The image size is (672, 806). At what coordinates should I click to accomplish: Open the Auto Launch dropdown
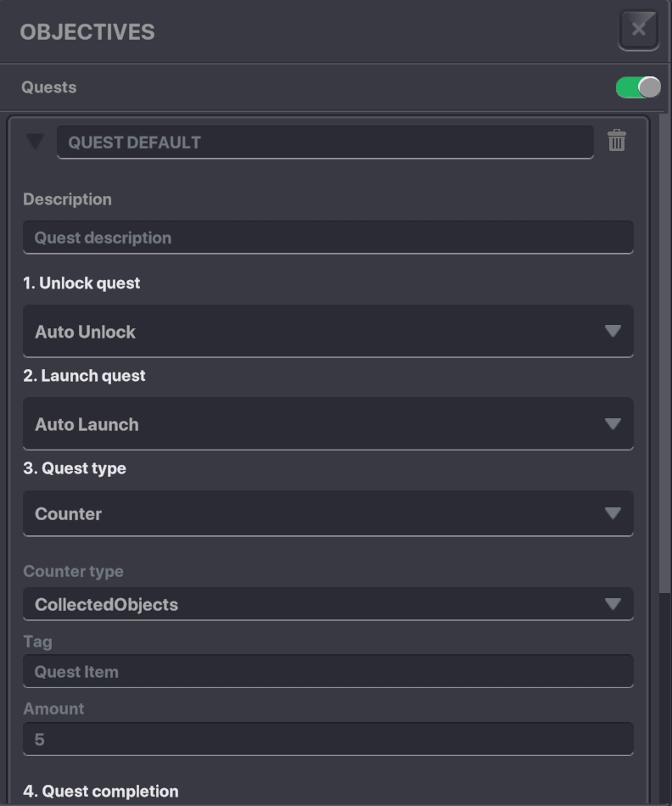pyautogui.click(x=328, y=424)
